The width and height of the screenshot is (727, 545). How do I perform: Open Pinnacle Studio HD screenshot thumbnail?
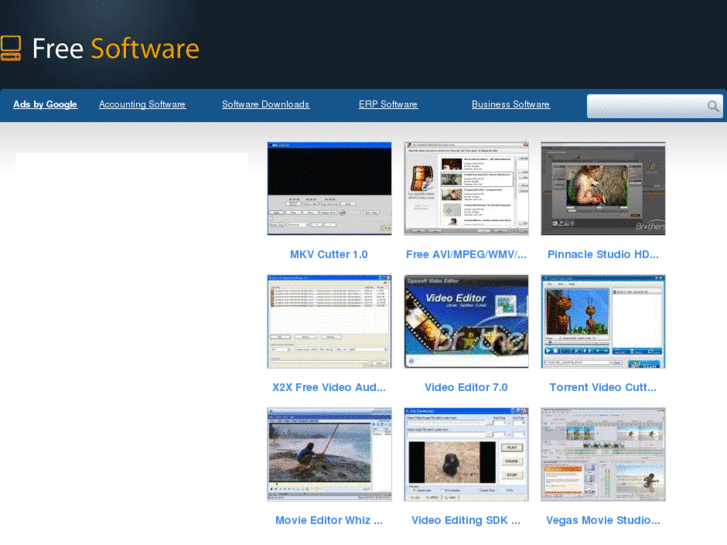click(x=603, y=188)
